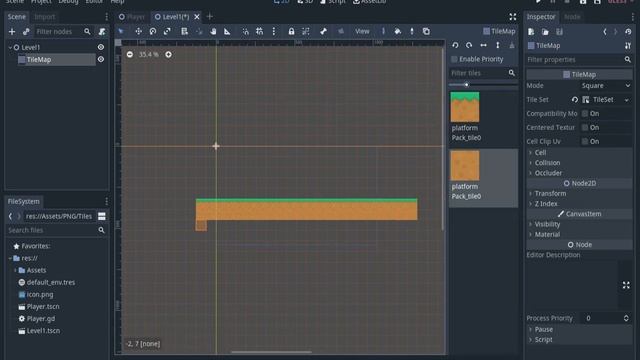Screen dimensions: 640x360
Task: Open the Node dock tab
Action: [x=572, y=17]
